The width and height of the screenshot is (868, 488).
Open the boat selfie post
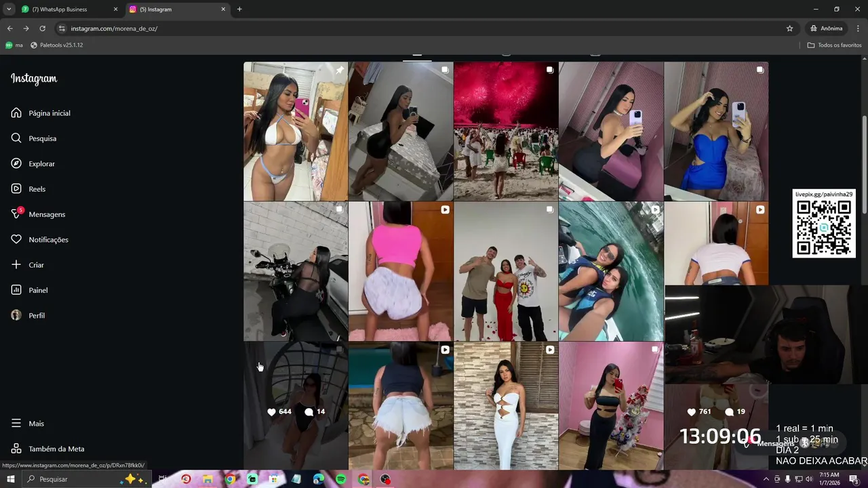coord(611,271)
